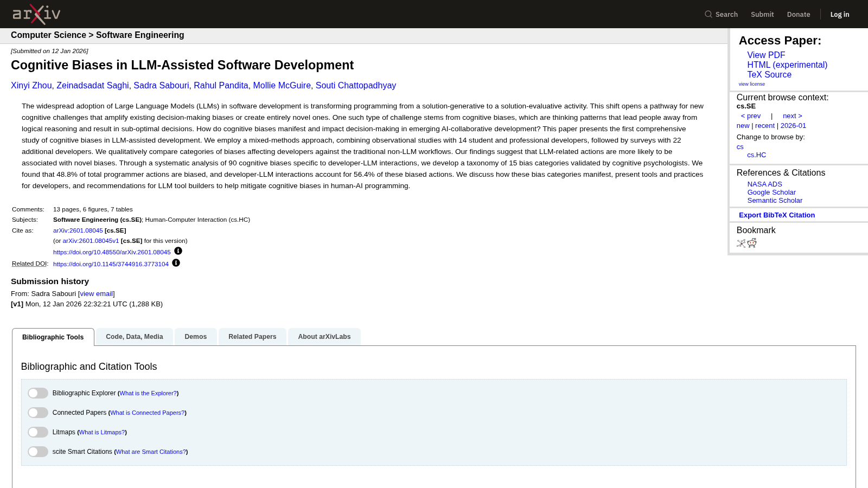Browse by cs category link
868x488 pixels.
(x=740, y=147)
